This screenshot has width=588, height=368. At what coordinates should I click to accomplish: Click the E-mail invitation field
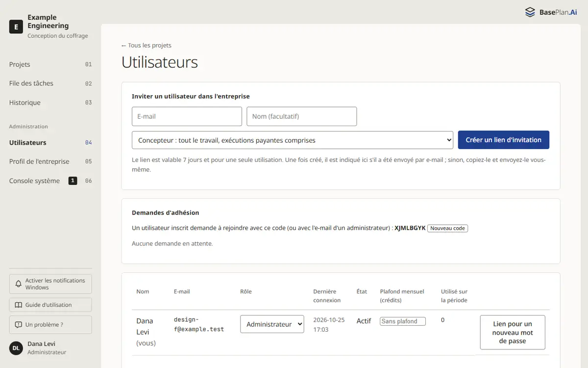point(187,116)
